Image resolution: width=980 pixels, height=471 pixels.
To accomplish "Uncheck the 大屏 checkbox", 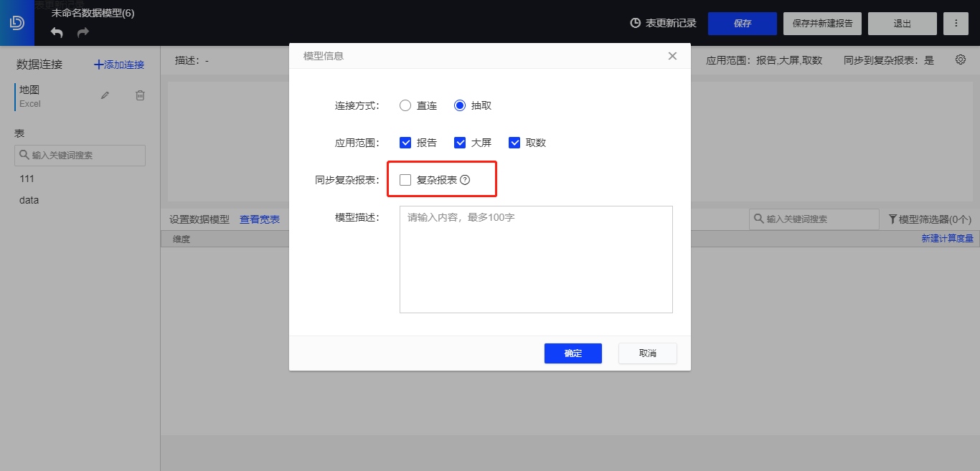I will [x=460, y=142].
